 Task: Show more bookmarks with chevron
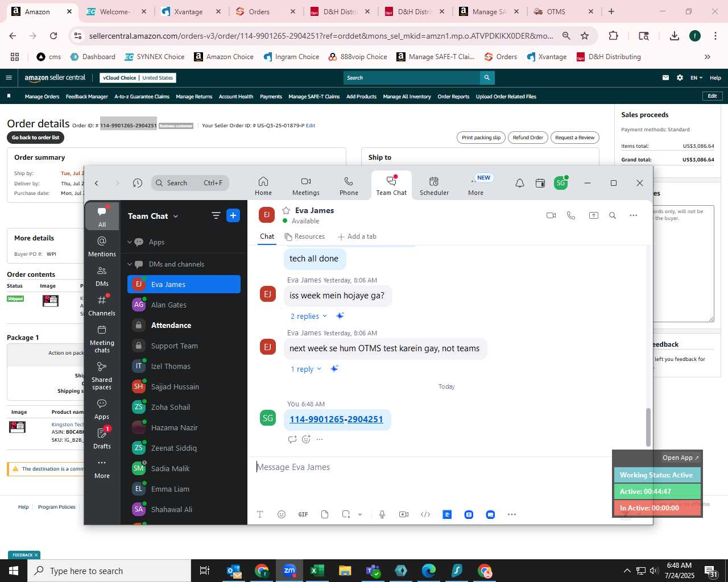pos(708,57)
